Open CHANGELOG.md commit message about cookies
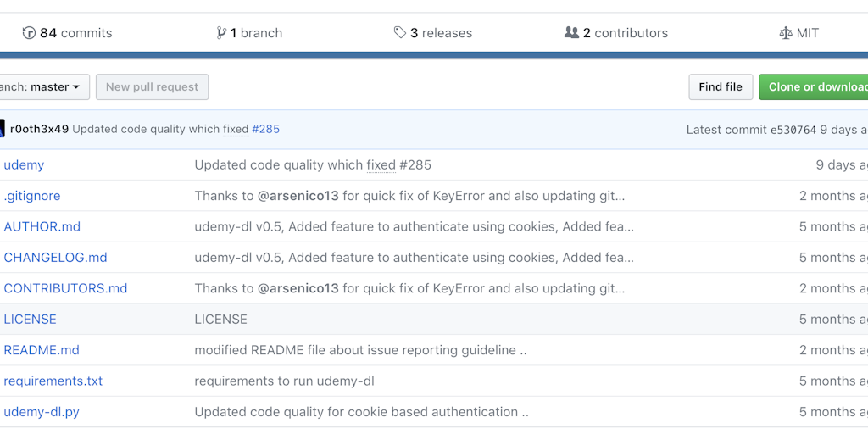Image resolution: width=868 pixels, height=434 pixels. 414,258
